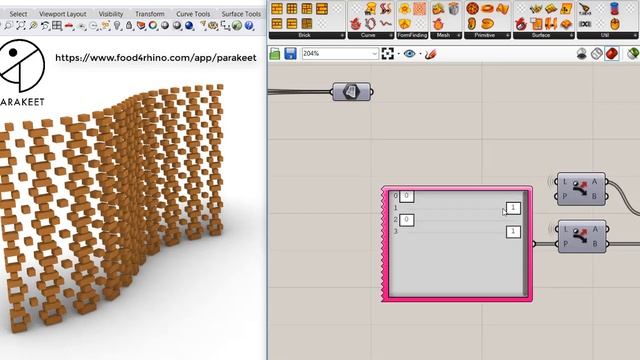Click the grey bucket icon in Mesh panel
The height and width of the screenshot is (360, 640).
pos(453,8)
